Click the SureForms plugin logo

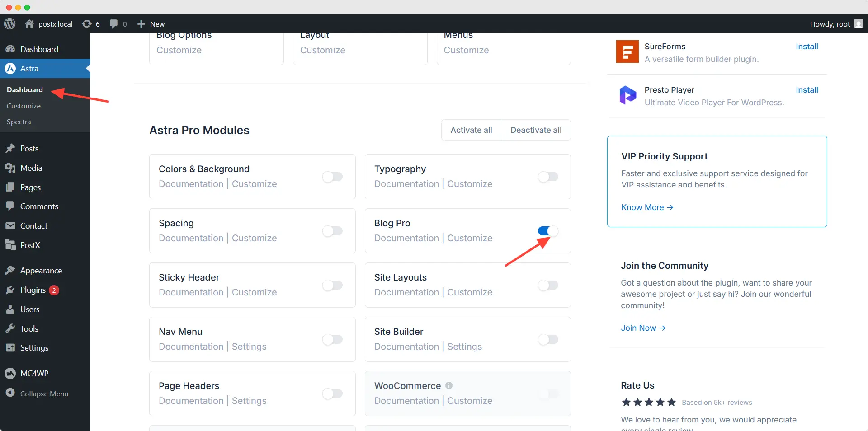pos(627,52)
